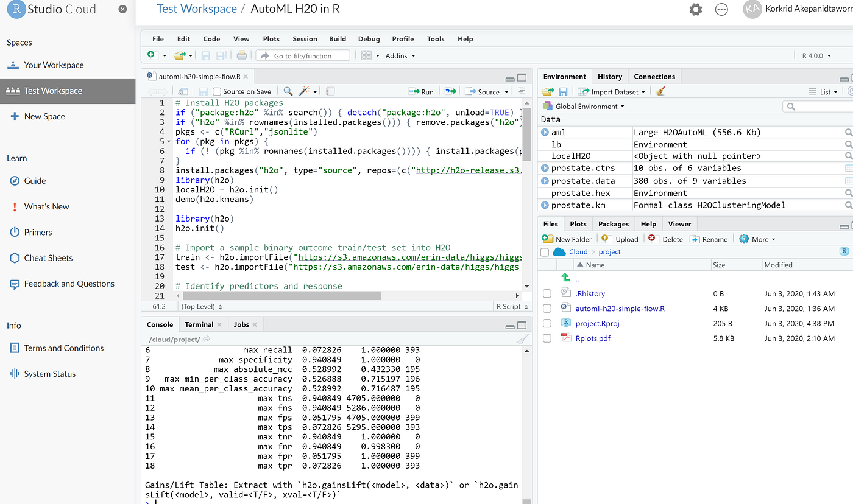Open a file with the folder toolbar icon
853x504 pixels.
[179, 54]
